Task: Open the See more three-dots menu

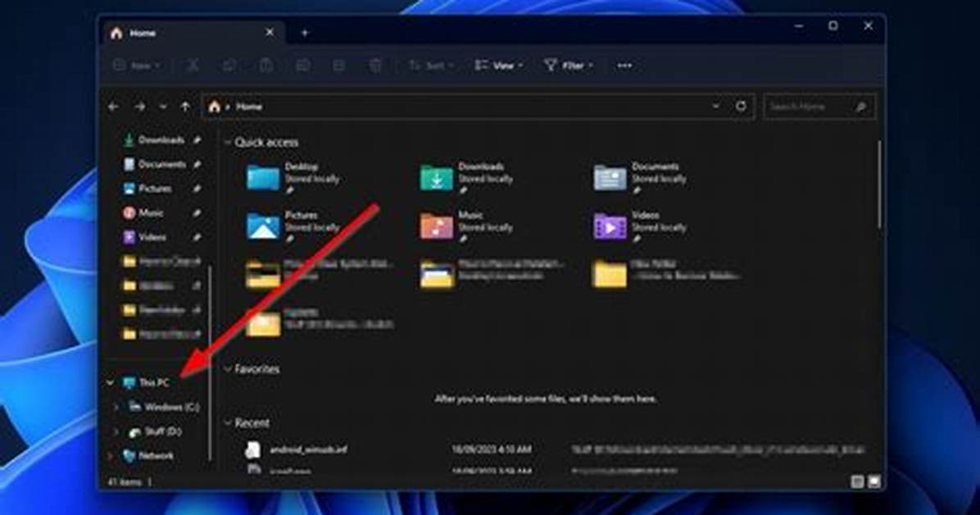Action: (x=624, y=65)
